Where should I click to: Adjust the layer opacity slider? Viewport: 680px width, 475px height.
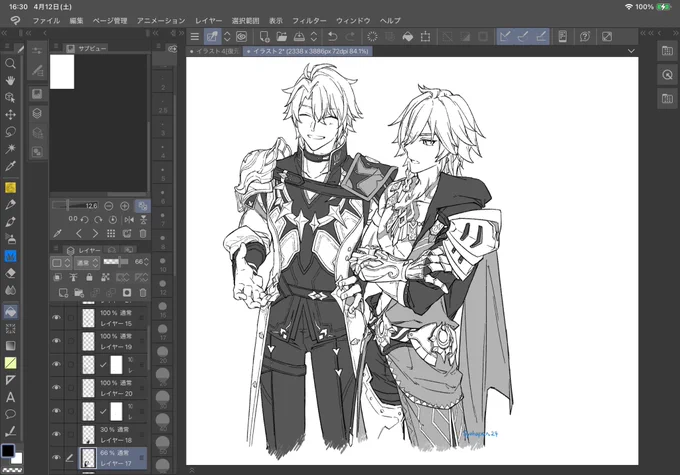tap(115, 262)
